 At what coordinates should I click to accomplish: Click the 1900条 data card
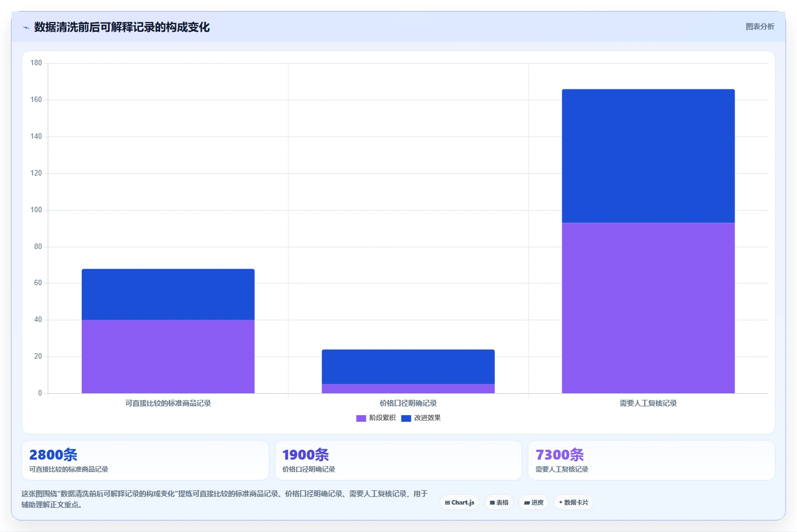tap(398, 460)
